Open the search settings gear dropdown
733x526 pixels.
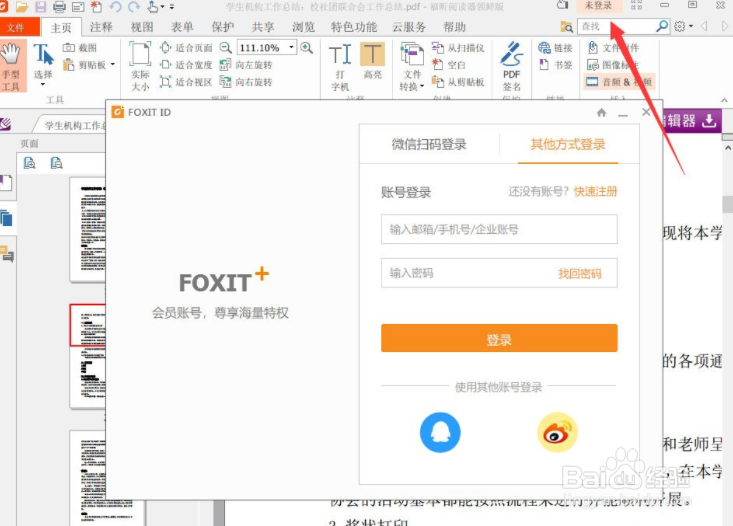pyautogui.click(x=683, y=26)
